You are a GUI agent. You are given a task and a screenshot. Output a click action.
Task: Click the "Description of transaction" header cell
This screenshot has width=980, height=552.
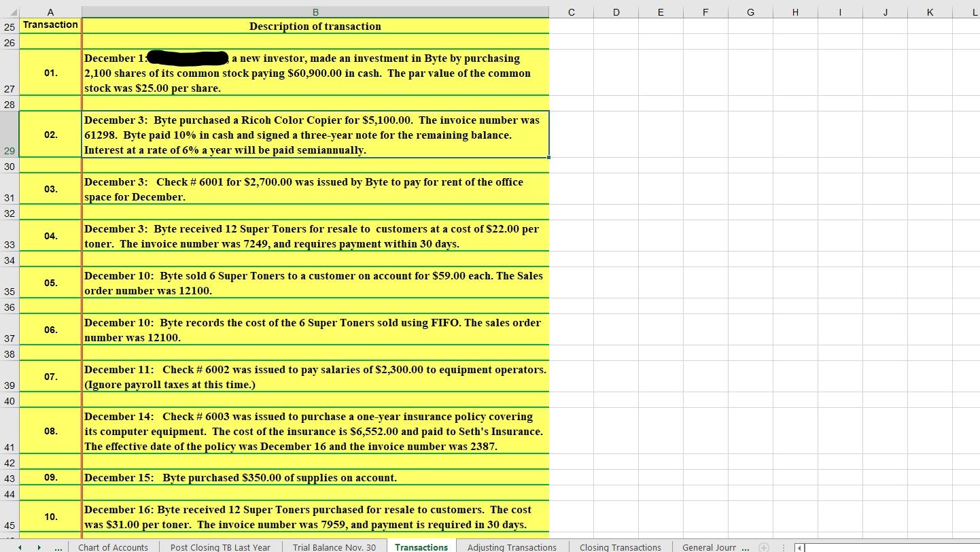(x=315, y=26)
